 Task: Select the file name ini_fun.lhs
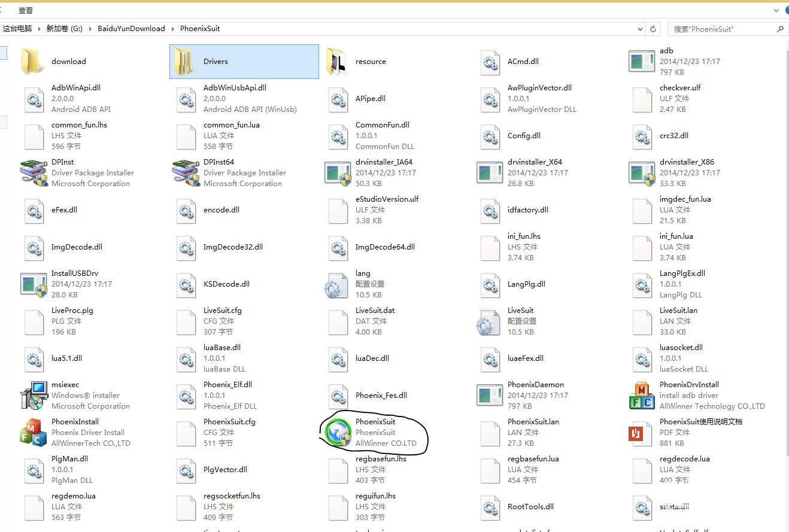(x=524, y=236)
